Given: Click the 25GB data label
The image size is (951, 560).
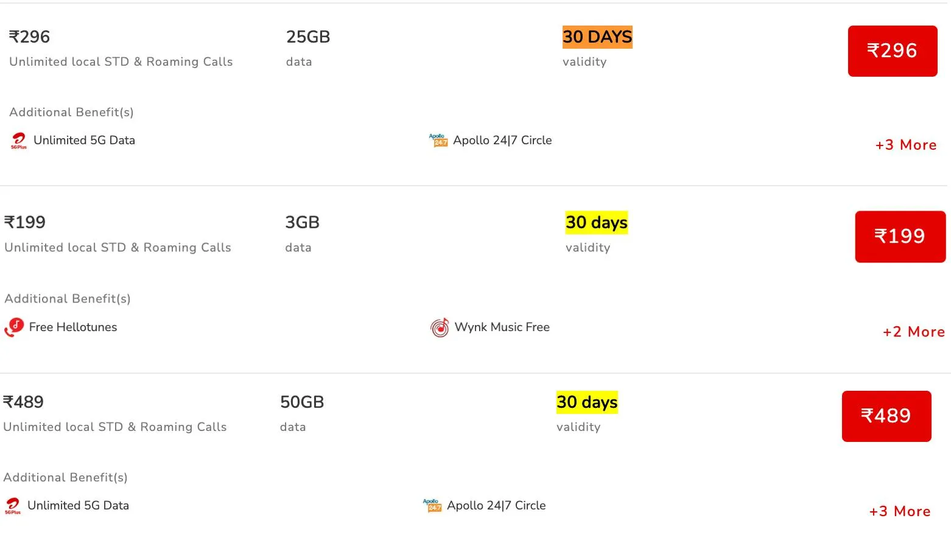Looking at the screenshot, I should [x=308, y=37].
